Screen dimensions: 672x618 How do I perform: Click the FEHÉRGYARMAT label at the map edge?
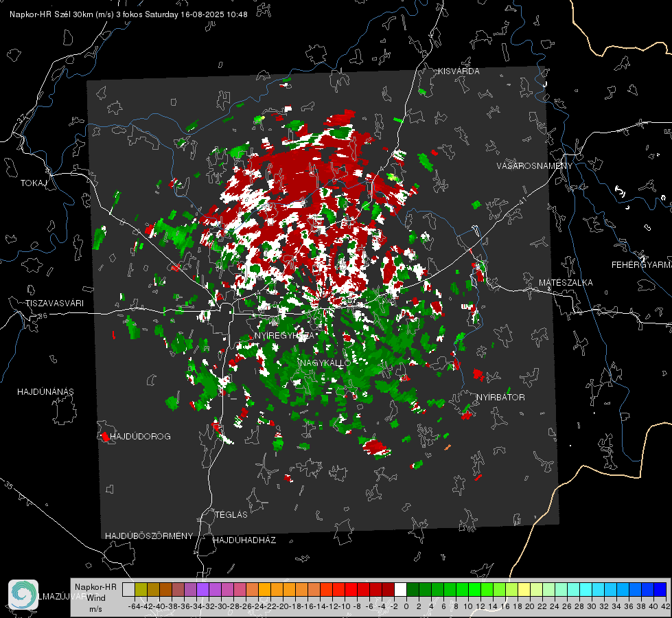[x=642, y=265]
